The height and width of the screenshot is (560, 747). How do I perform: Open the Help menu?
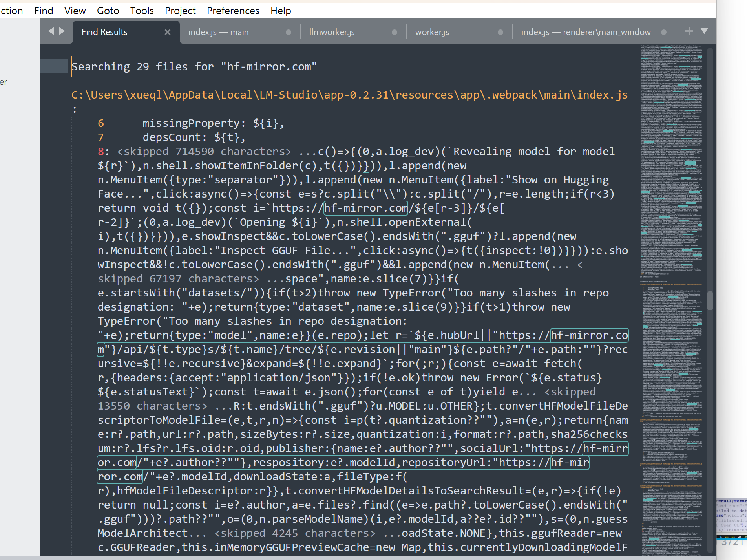point(281,11)
